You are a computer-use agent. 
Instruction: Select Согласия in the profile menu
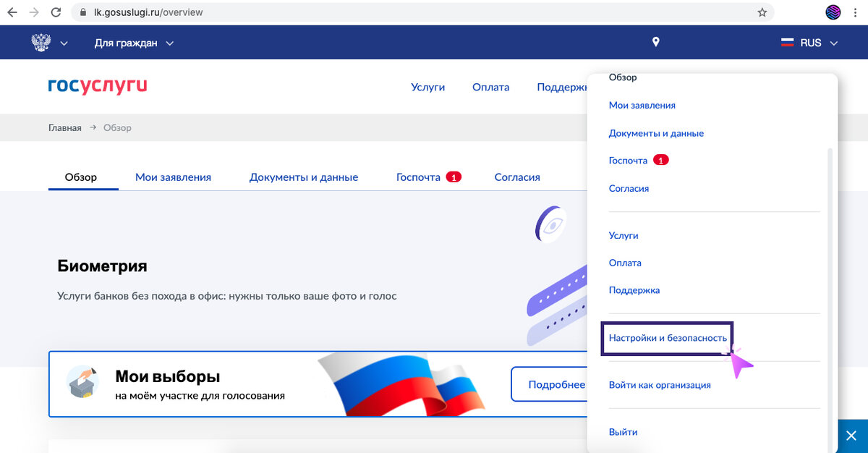click(629, 188)
